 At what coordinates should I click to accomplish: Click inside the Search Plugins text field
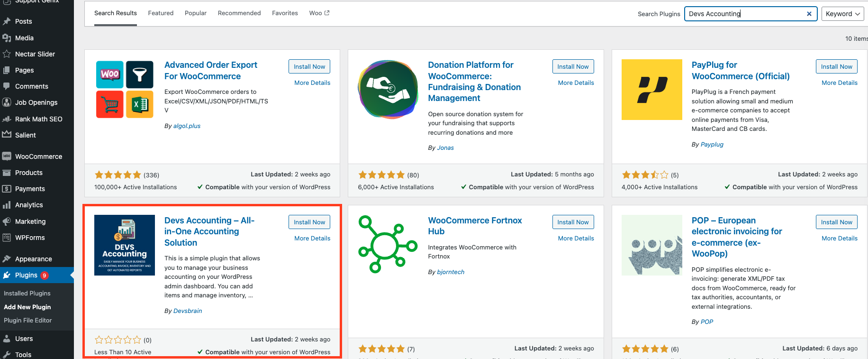coord(744,14)
